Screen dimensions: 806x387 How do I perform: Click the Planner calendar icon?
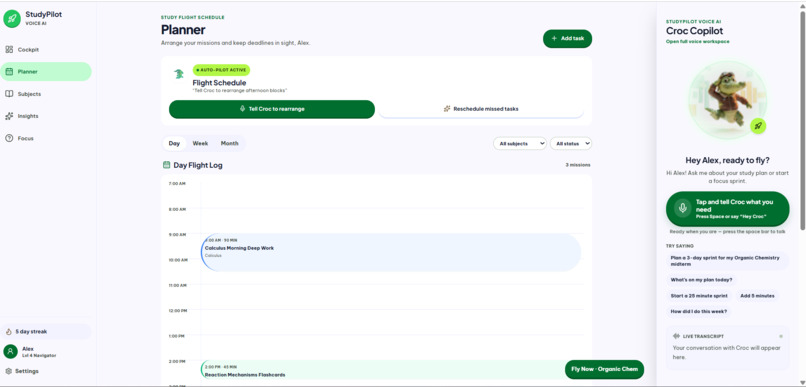[x=9, y=72]
